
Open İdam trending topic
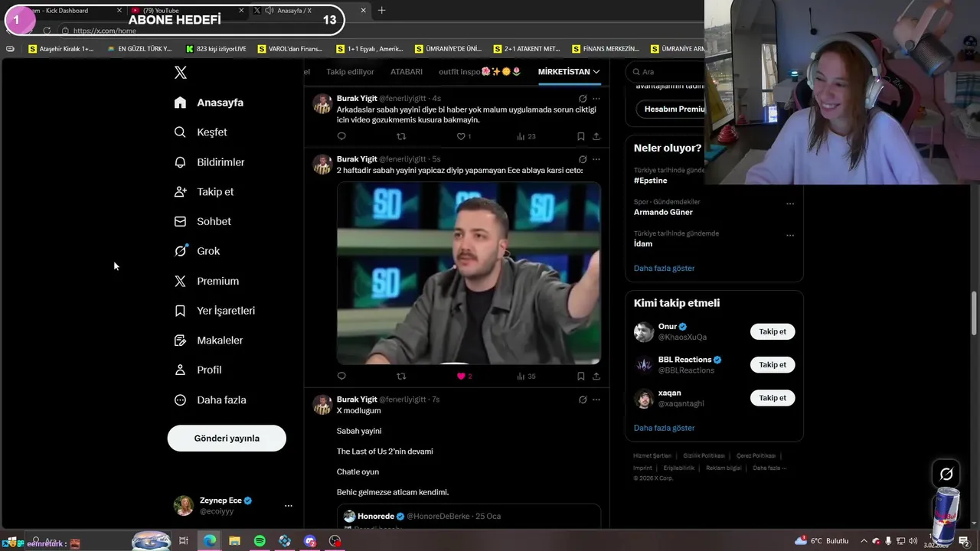[643, 243]
